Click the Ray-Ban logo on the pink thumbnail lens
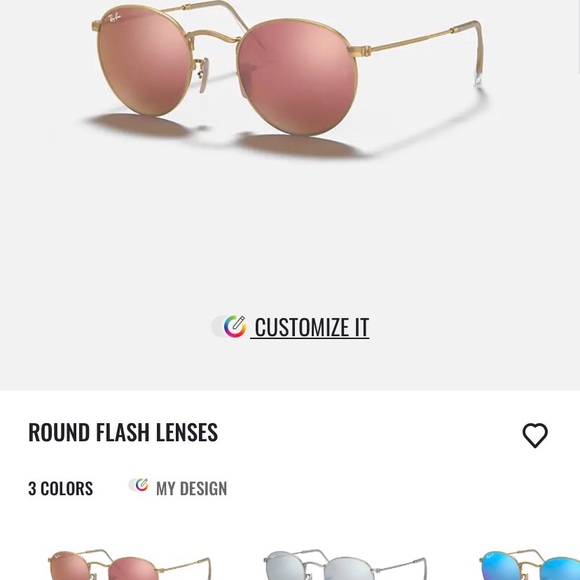 [57, 556]
